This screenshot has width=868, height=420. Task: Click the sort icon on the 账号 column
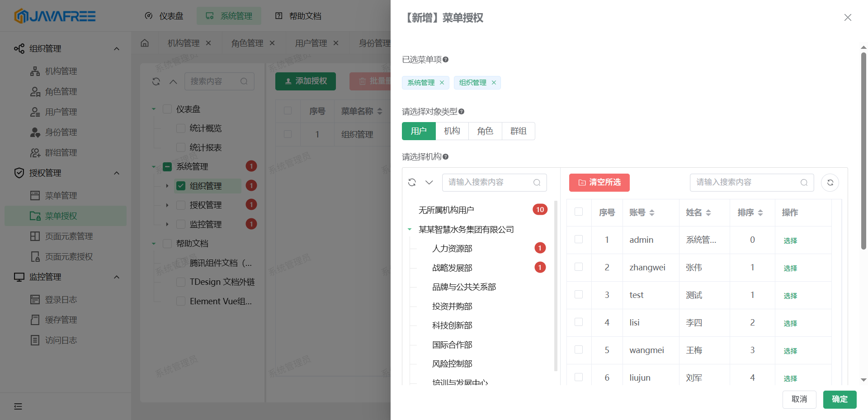click(x=652, y=212)
